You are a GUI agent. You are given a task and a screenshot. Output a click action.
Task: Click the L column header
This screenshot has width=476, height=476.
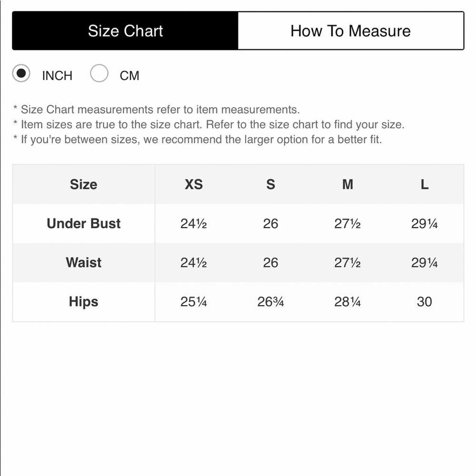click(x=425, y=184)
